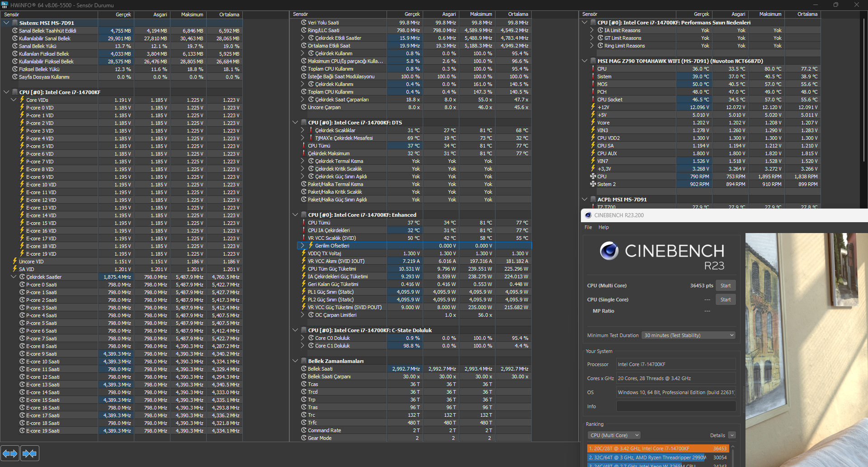Click the clock icon beside E-core 19 Saati
Viewport: 868px width, 467px height.
coord(22,431)
